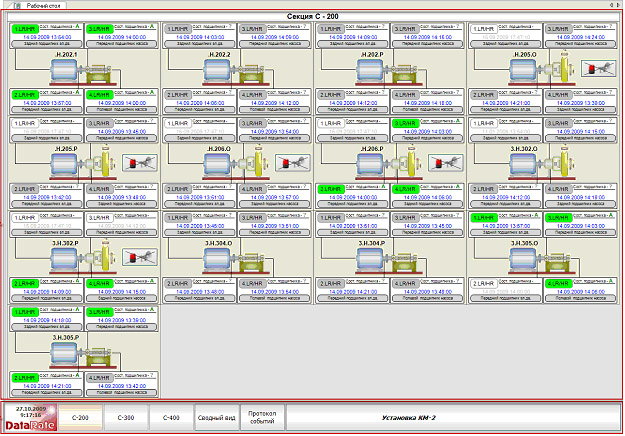Select the pump unit icon 3.Н.302.Р

84,257
